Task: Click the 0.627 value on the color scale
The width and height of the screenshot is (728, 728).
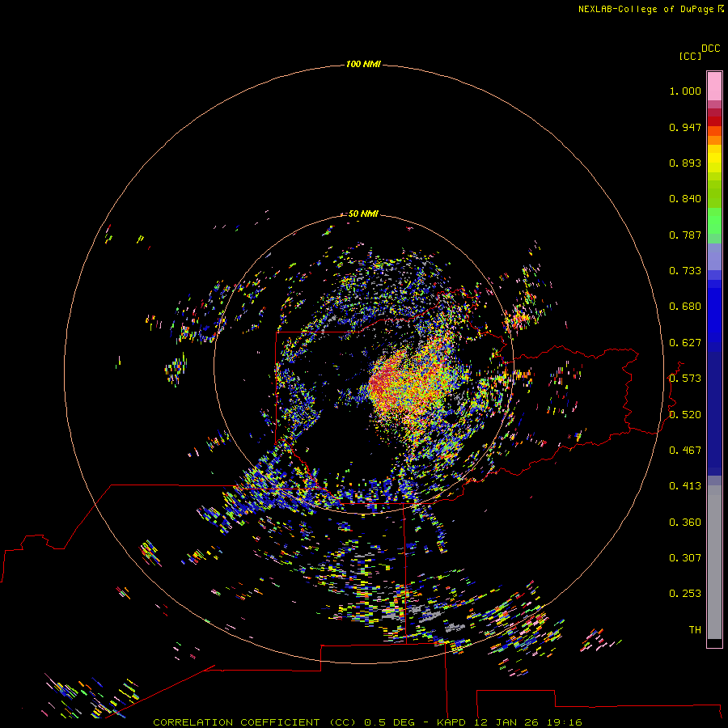Action: [x=685, y=343]
